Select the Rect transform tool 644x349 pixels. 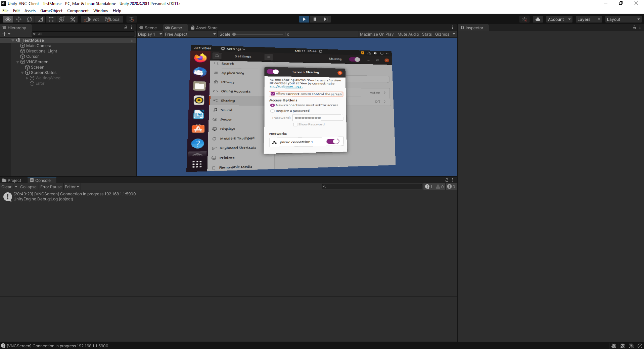click(51, 19)
